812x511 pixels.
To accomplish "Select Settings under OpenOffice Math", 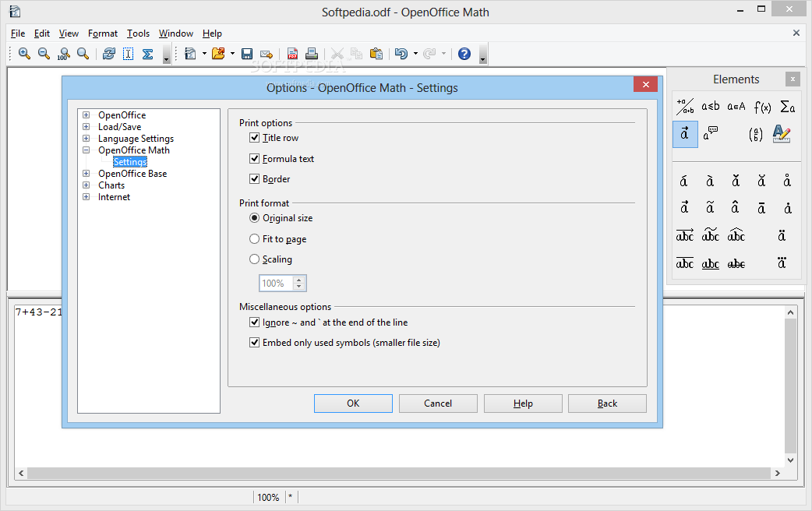I will coord(130,162).
